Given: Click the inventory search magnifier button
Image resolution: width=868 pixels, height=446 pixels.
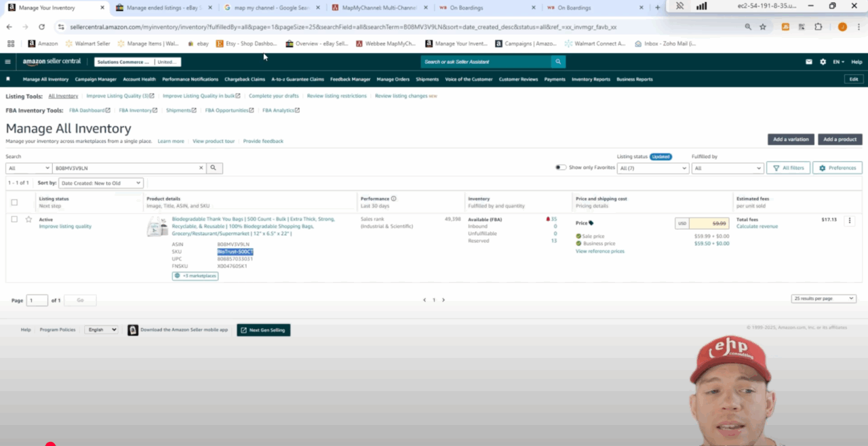Looking at the screenshot, I should tap(214, 168).
